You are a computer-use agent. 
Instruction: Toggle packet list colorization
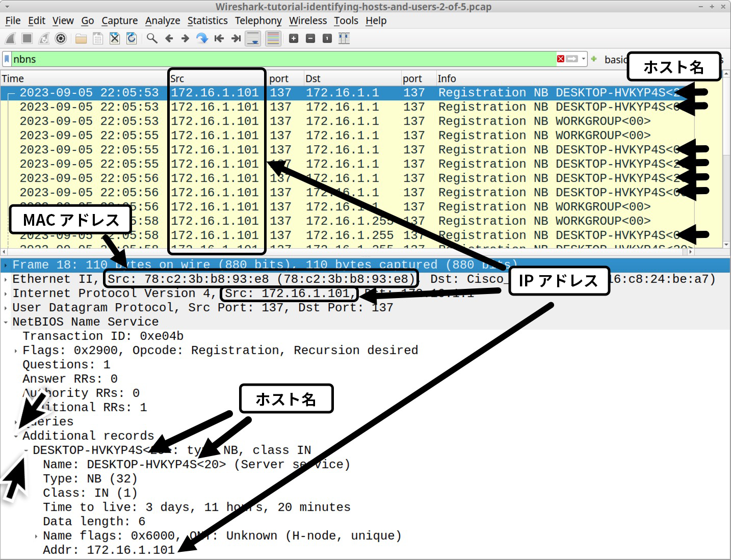[273, 38]
